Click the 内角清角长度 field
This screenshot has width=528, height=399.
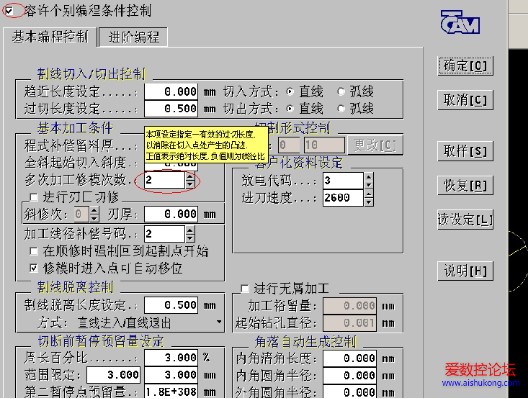pos(350,359)
